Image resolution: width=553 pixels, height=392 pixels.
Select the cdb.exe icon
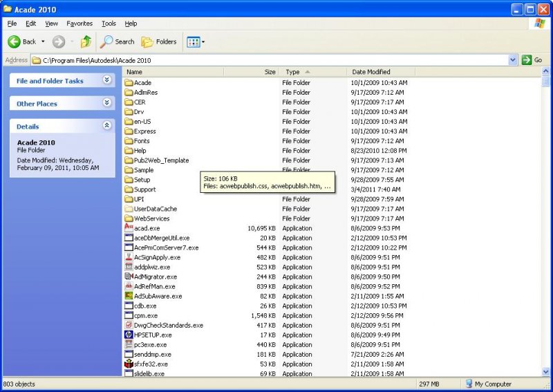click(129, 306)
